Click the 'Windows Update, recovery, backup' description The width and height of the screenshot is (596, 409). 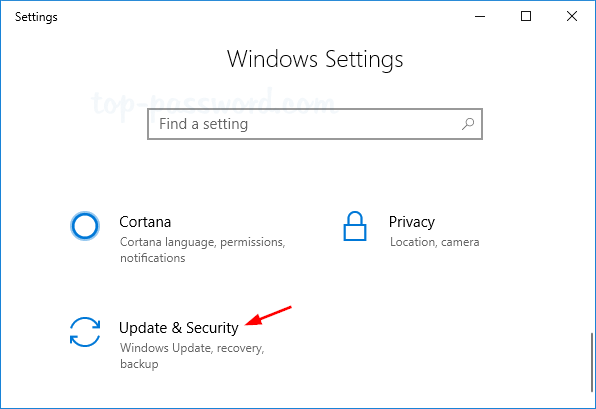(192, 356)
